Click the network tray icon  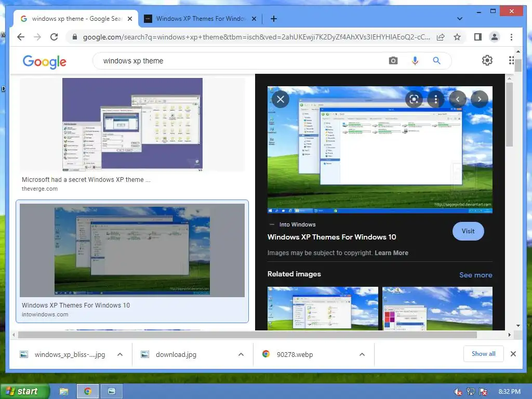[471, 392]
